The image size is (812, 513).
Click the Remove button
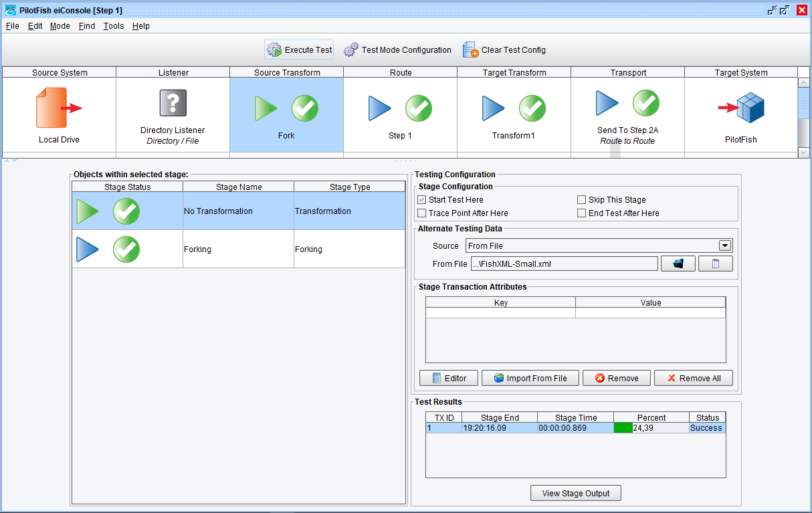coord(617,378)
